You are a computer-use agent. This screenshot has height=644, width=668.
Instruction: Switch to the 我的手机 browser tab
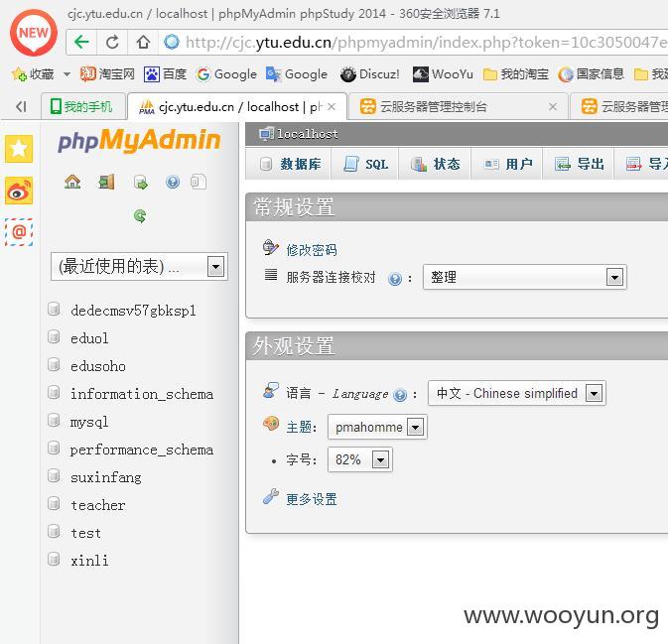[x=83, y=106]
